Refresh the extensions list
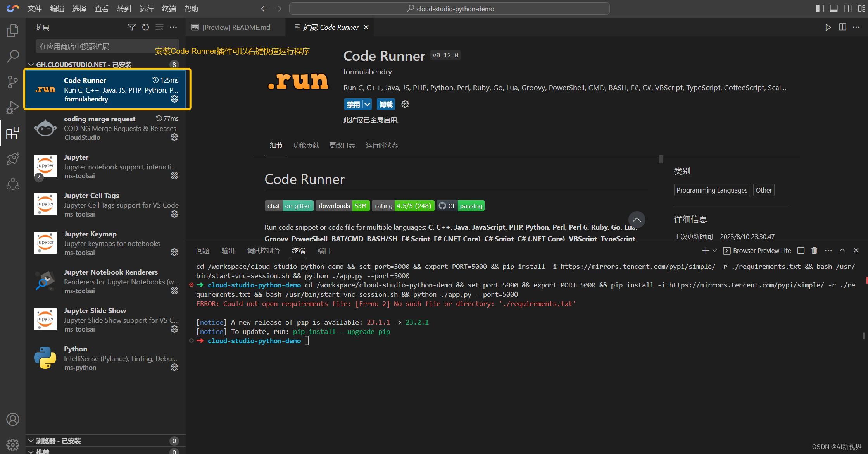 click(x=145, y=27)
